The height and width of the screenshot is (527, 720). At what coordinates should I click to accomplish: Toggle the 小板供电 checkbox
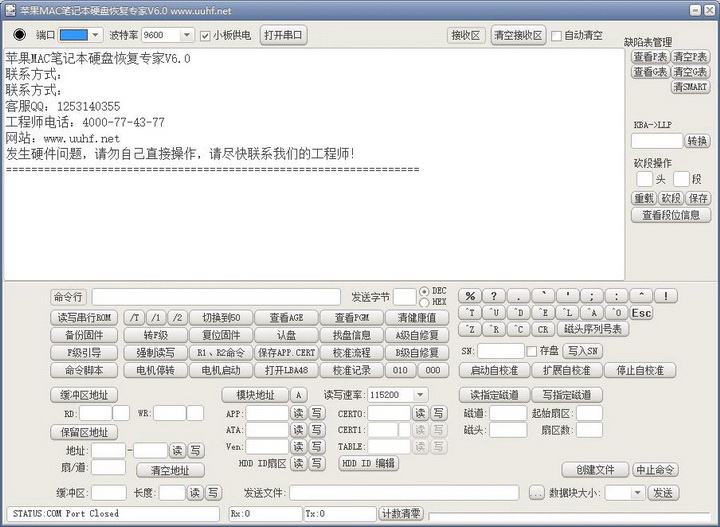pyautogui.click(x=205, y=36)
